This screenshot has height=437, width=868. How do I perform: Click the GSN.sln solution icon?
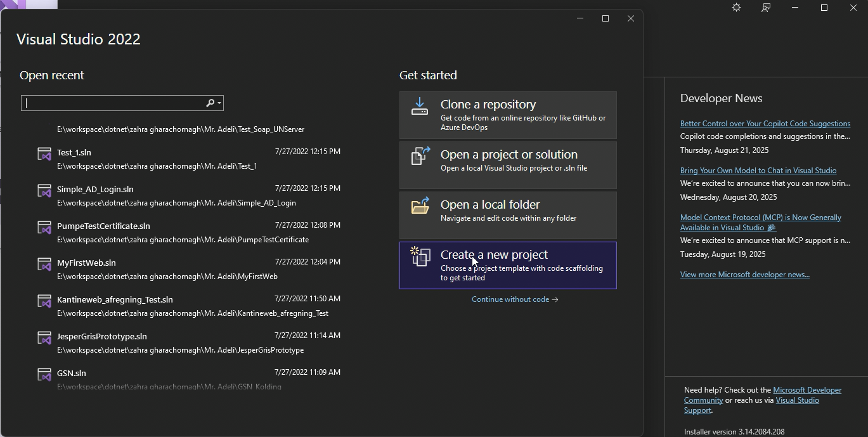[44, 375]
